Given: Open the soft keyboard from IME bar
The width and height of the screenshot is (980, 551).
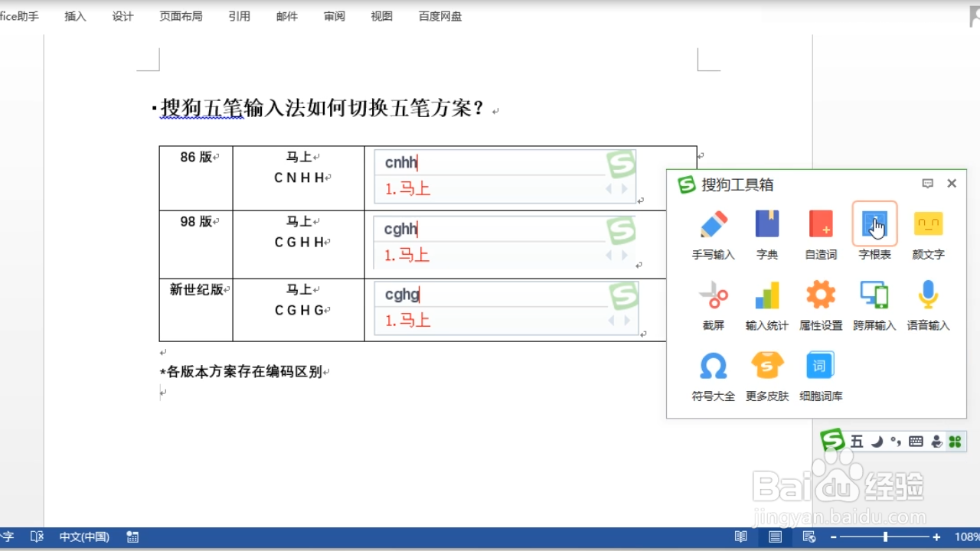Looking at the screenshot, I should click(916, 442).
